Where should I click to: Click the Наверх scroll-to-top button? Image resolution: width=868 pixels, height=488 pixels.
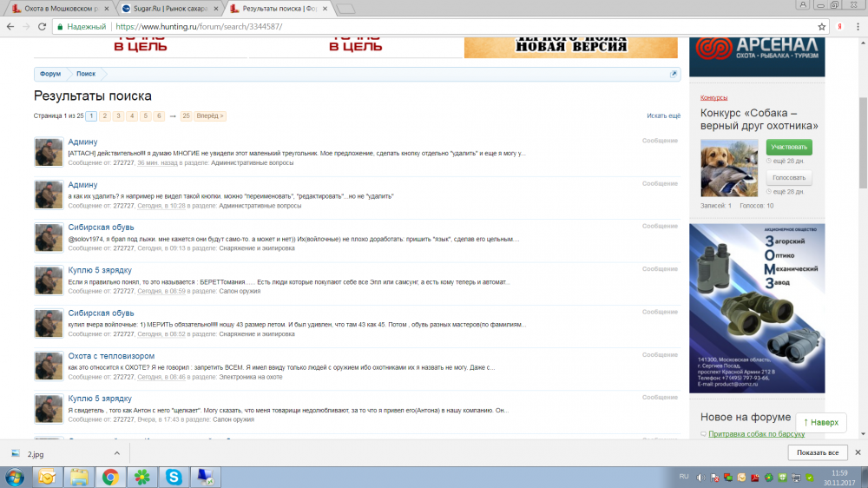(x=820, y=422)
